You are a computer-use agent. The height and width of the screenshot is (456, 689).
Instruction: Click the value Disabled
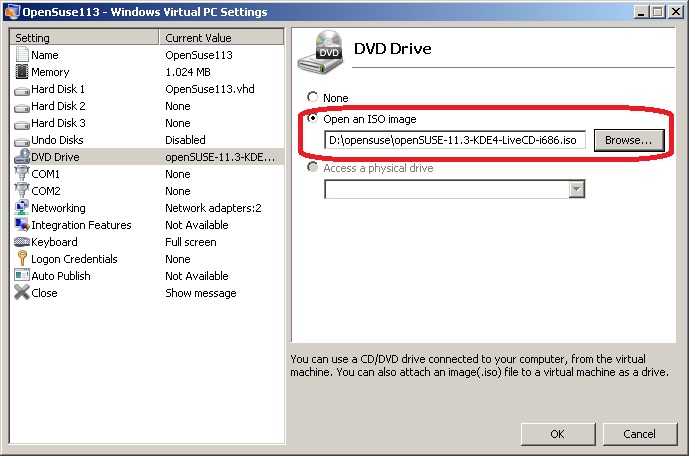point(185,140)
